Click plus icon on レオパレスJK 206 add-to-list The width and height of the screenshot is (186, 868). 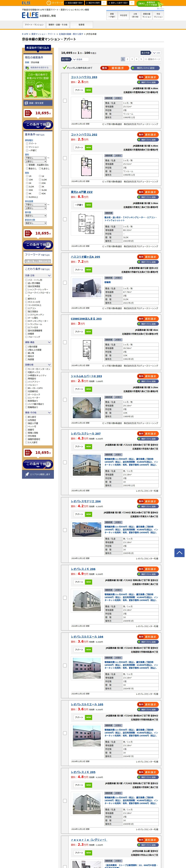139,574
